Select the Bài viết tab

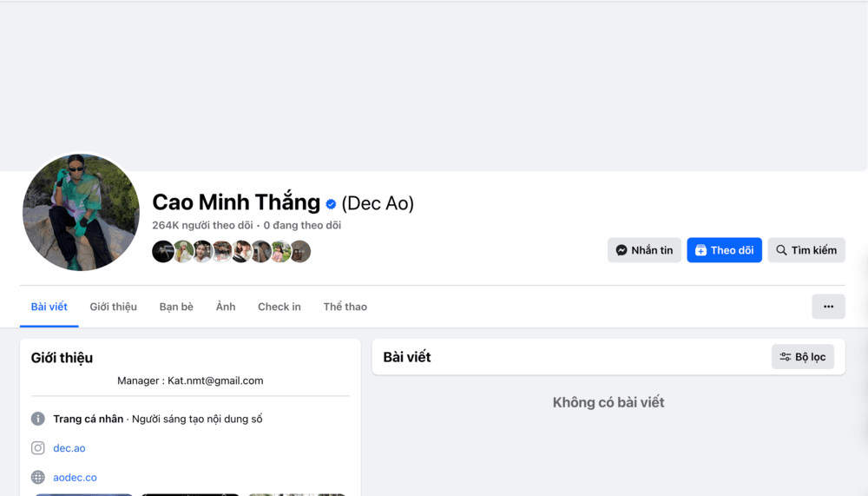point(49,307)
